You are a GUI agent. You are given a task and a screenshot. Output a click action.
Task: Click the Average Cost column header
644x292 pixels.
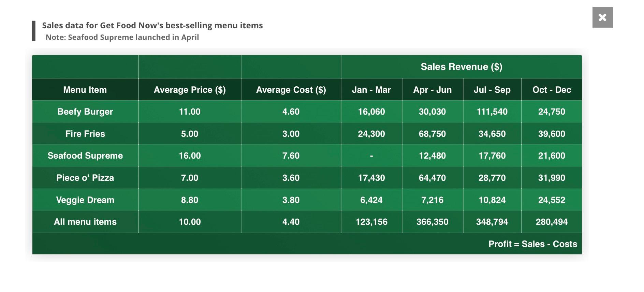pos(291,90)
